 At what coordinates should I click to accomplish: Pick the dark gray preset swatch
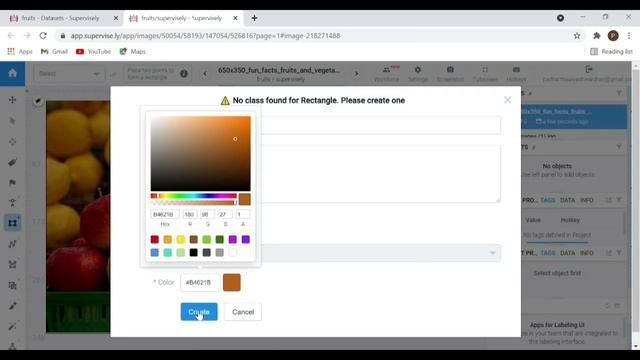207,253
